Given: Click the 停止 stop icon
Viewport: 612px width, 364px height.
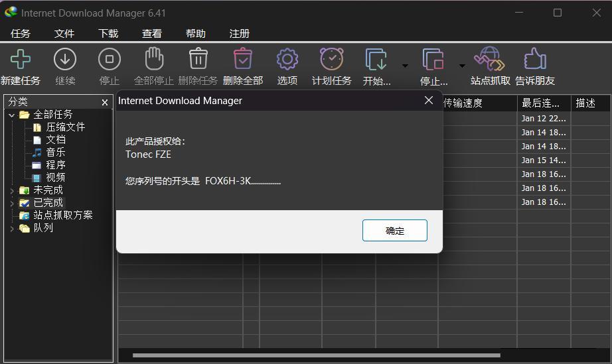Looking at the screenshot, I should (x=110, y=59).
